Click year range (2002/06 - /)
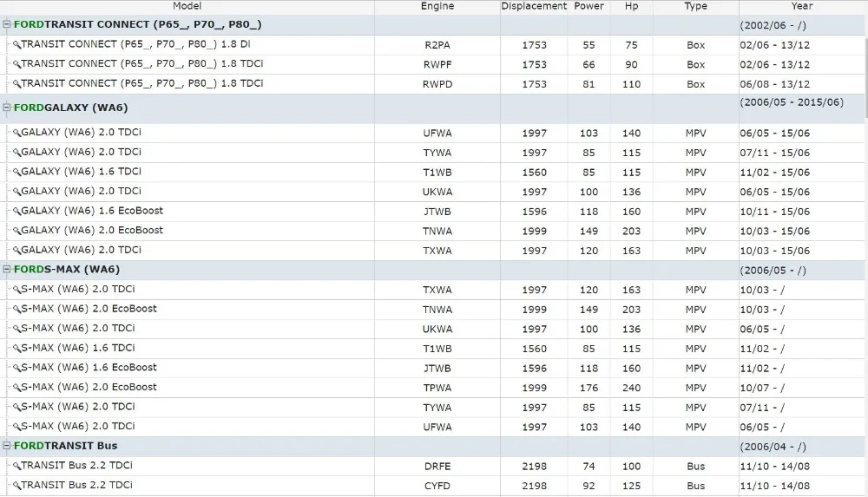 pos(773,25)
